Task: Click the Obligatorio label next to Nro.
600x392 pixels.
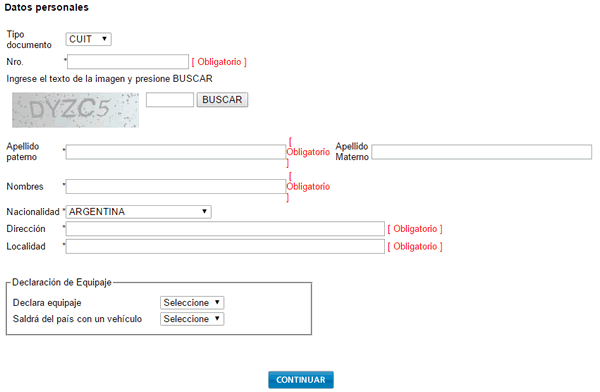Action: 219,62
